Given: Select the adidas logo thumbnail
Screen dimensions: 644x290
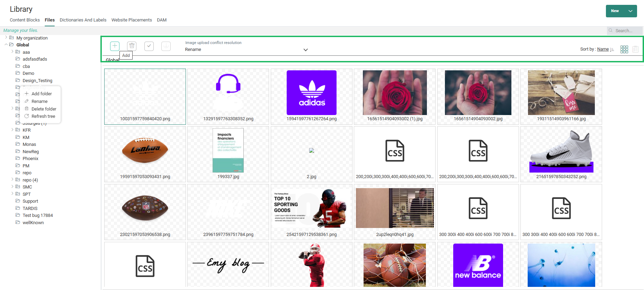Looking at the screenshot, I should tap(311, 93).
